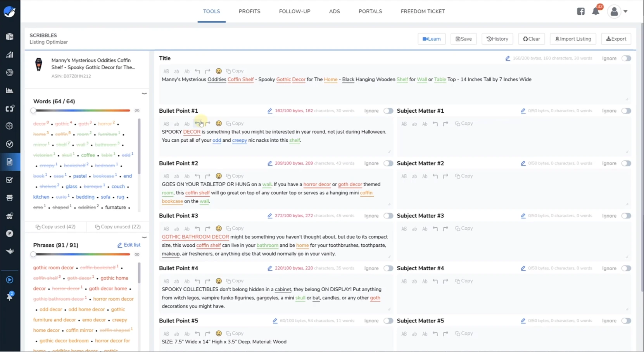
Task: Apply uppercase AB in Bullet Point #1 toolbar
Action: (x=166, y=124)
